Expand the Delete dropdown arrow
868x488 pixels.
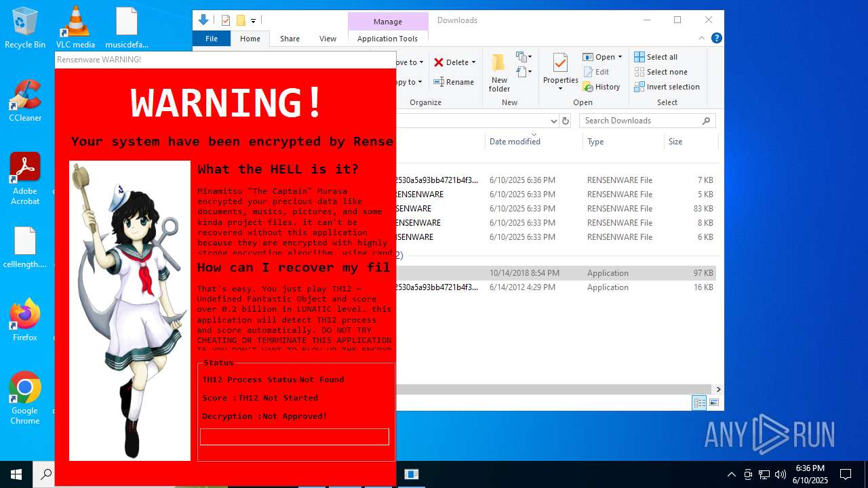(x=473, y=62)
